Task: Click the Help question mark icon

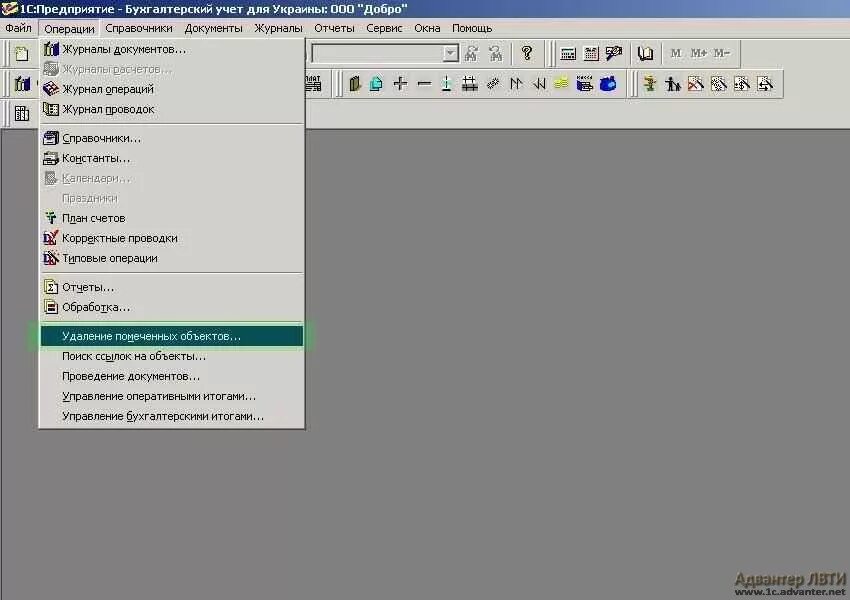Action: click(526, 53)
